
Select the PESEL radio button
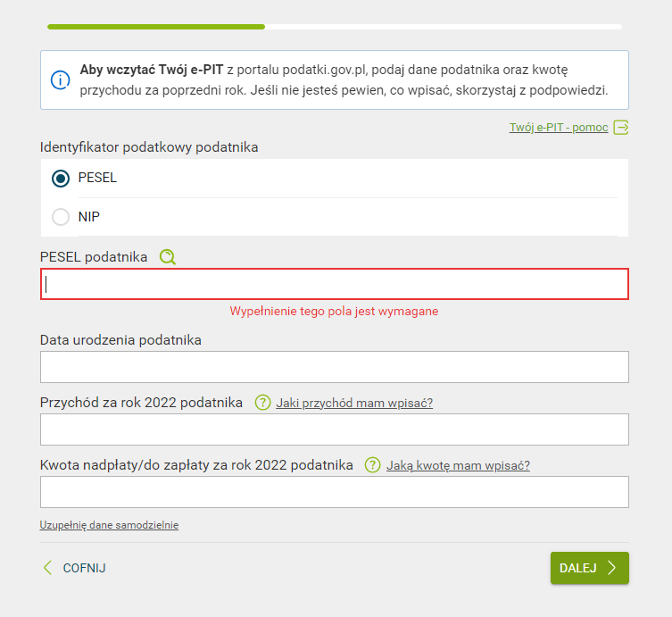pos(61,179)
